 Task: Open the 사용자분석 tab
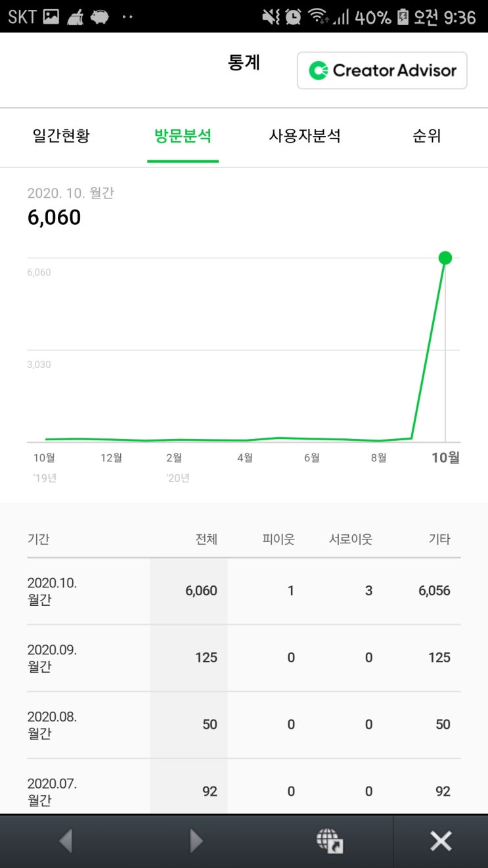305,136
